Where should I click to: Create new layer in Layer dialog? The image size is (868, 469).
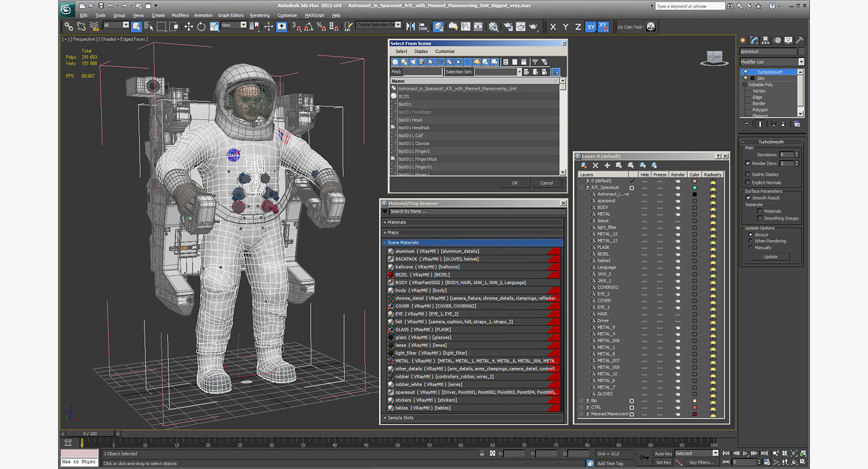[x=584, y=165]
